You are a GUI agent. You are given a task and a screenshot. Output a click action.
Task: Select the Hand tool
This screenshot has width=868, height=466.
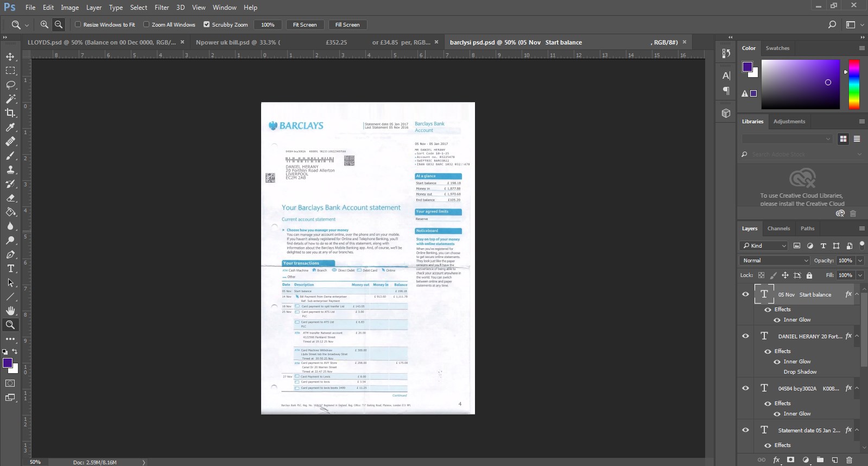[10, 311]
